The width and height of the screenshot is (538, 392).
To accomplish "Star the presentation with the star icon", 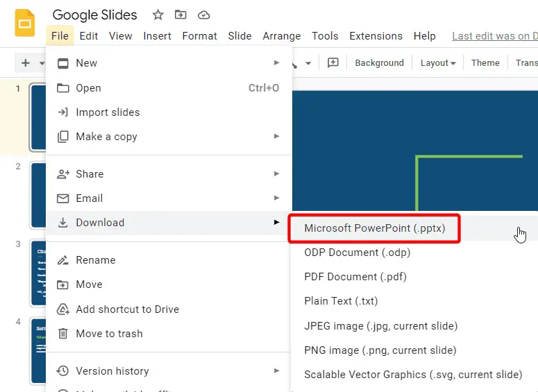I will (x=158, y=15).
